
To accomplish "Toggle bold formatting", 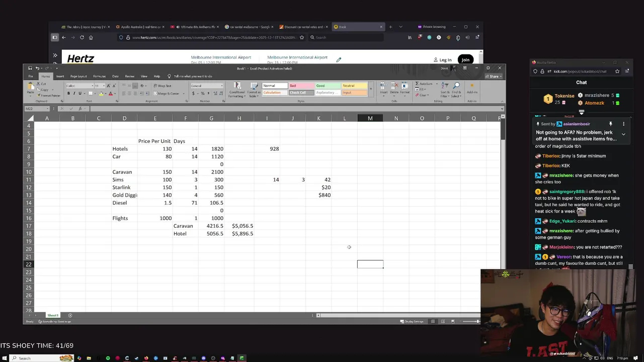I will (69, 94).
